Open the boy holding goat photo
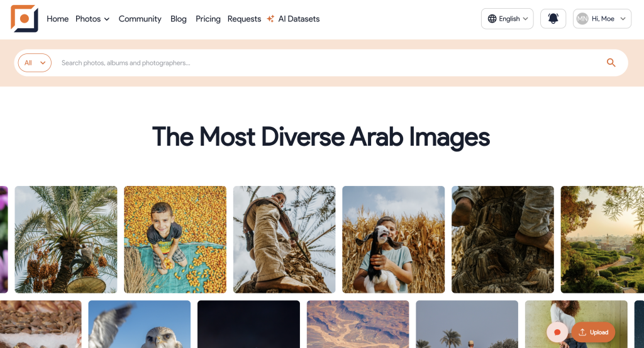644x348 pixels. 394,239
